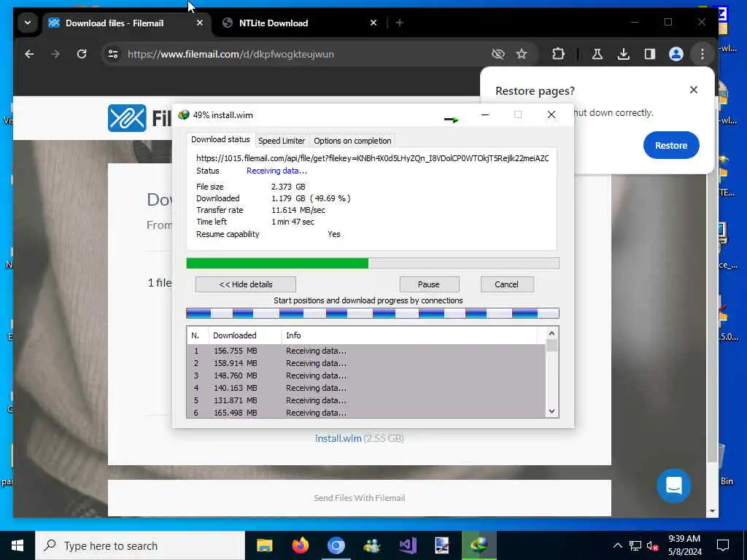
Task: Click the Downloaded column header
Action: coord(245,335)
